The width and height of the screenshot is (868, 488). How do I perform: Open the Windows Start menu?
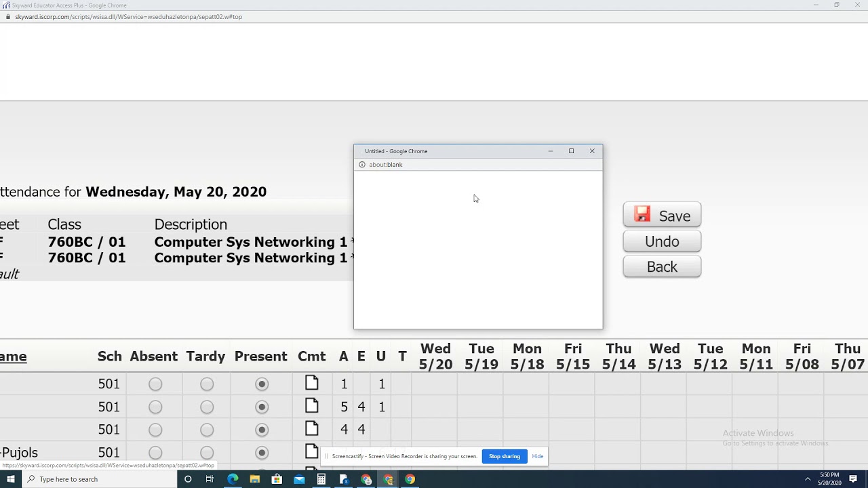tap(11, 479)
